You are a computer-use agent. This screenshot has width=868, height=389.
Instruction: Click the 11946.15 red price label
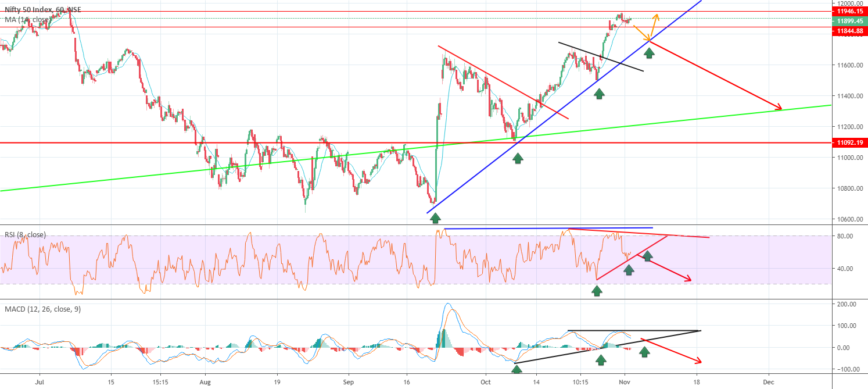coord(849,11)
